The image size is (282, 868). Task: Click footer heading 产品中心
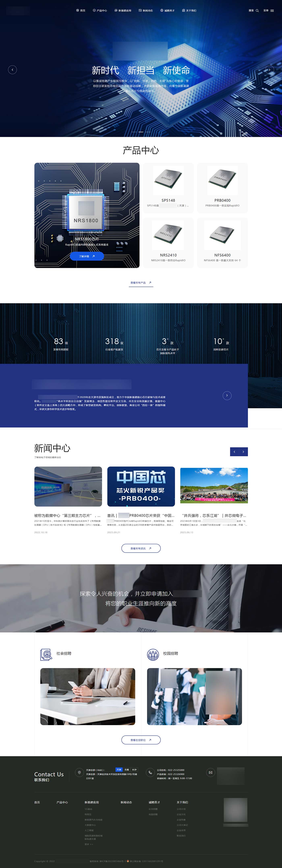(62, 802)
